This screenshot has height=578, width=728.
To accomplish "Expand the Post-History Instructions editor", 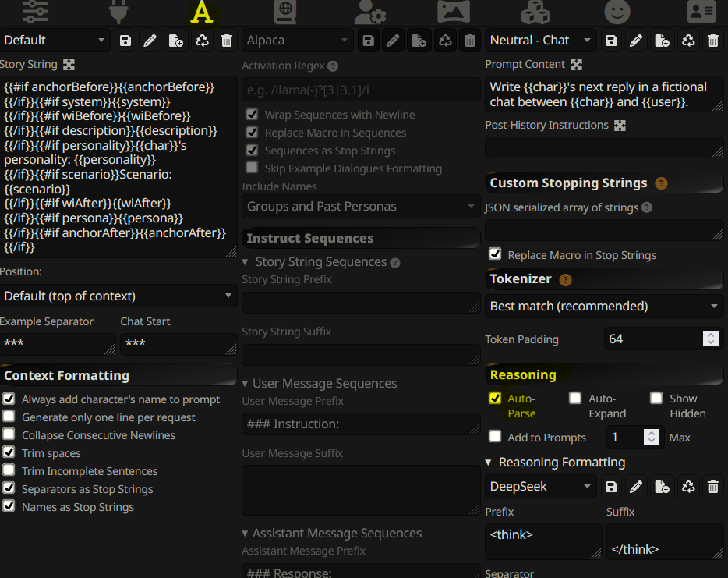I will pyautogui.click(x=620, y=126).
